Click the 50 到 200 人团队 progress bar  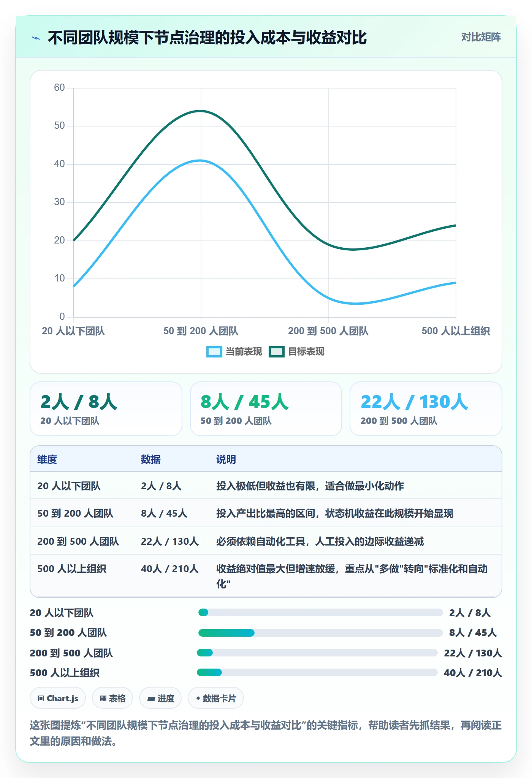320,633
